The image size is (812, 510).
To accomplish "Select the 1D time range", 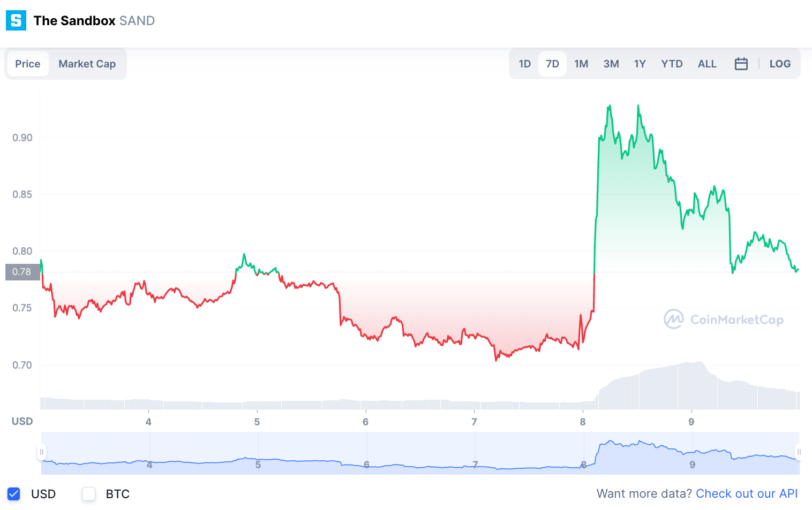I will tap(525, 64).
